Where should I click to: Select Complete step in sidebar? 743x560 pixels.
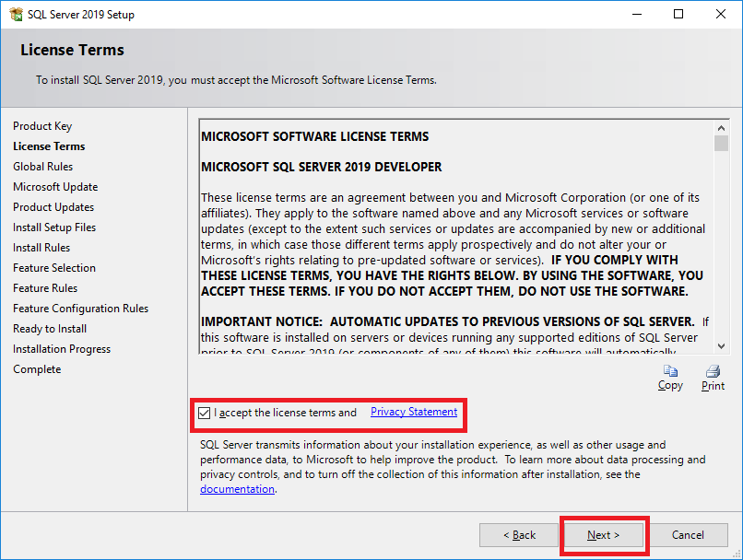point(38,369)
